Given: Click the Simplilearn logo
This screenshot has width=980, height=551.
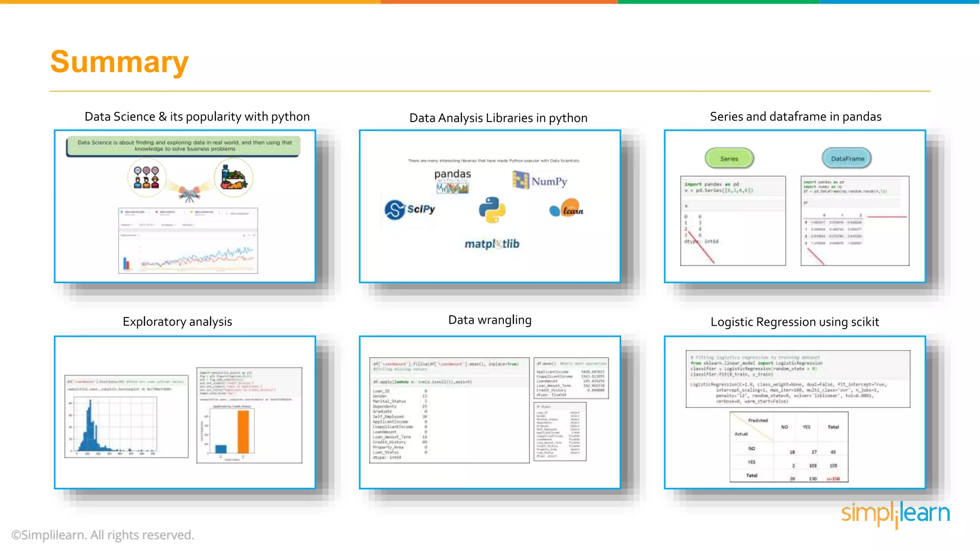Looking at the screenshot, I should coord(895,514).
